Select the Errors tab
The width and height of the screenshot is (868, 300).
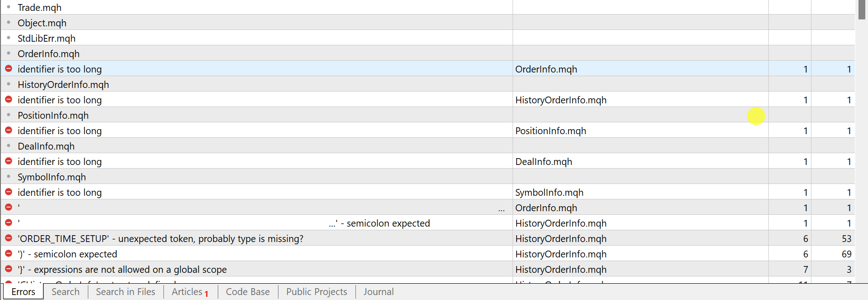point(23,292)
